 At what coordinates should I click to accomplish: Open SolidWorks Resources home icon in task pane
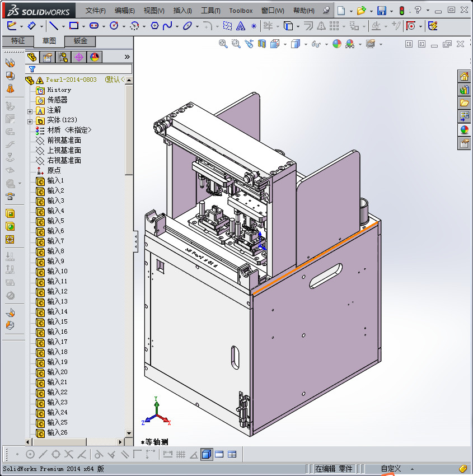point(464,76)
